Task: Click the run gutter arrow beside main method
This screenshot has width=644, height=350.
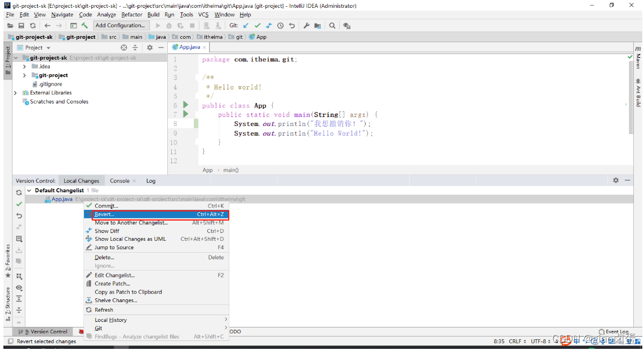Action: tap(185, 114)
